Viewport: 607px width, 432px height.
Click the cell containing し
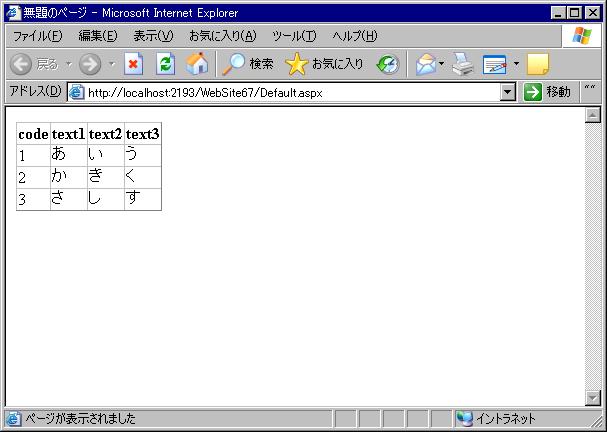(x=106, y=200)
